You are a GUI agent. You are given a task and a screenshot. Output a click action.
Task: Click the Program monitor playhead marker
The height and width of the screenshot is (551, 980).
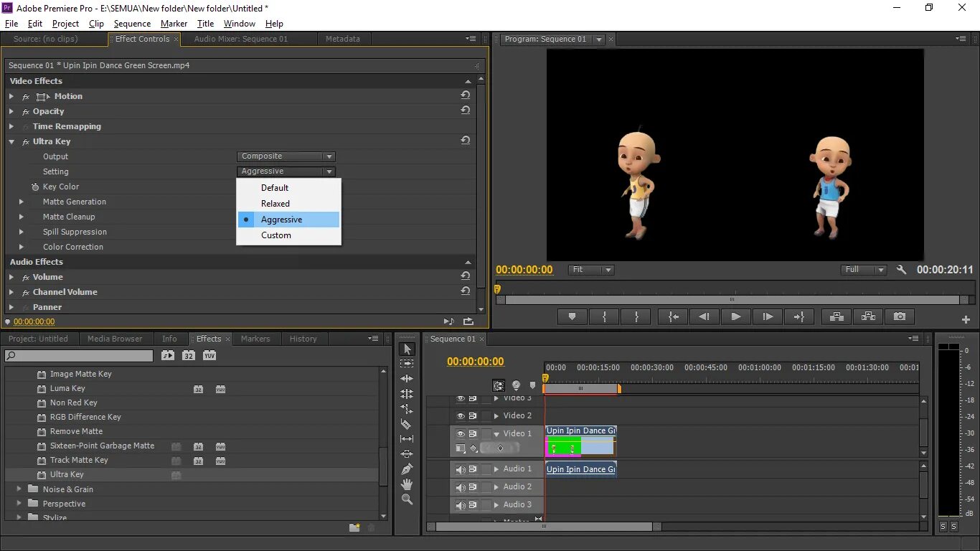point(496,289)
